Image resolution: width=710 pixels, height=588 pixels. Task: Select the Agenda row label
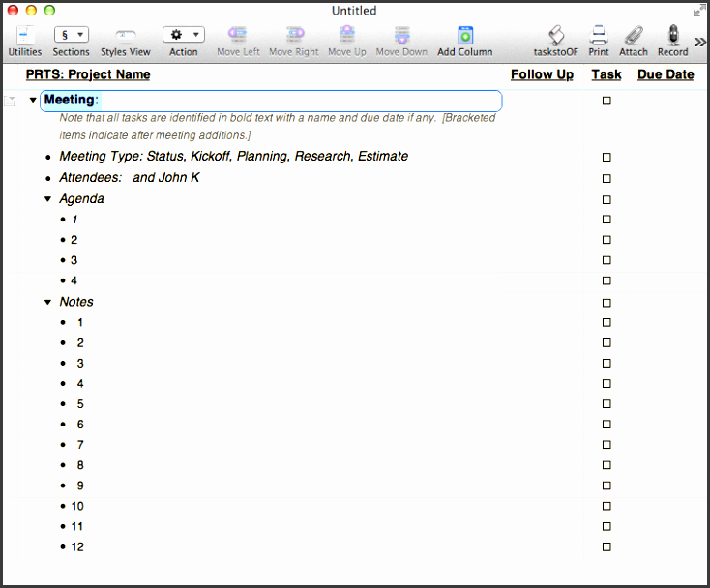pos(81,198)
